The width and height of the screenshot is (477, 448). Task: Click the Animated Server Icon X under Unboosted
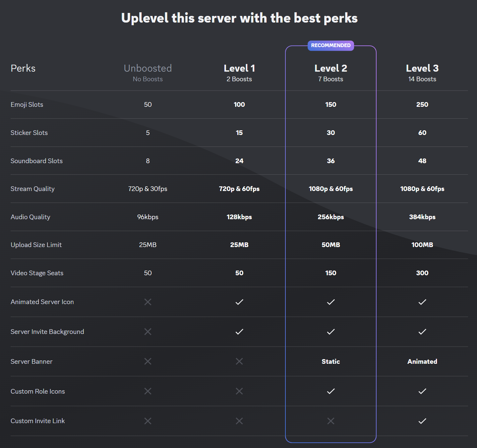pos(148,302)
